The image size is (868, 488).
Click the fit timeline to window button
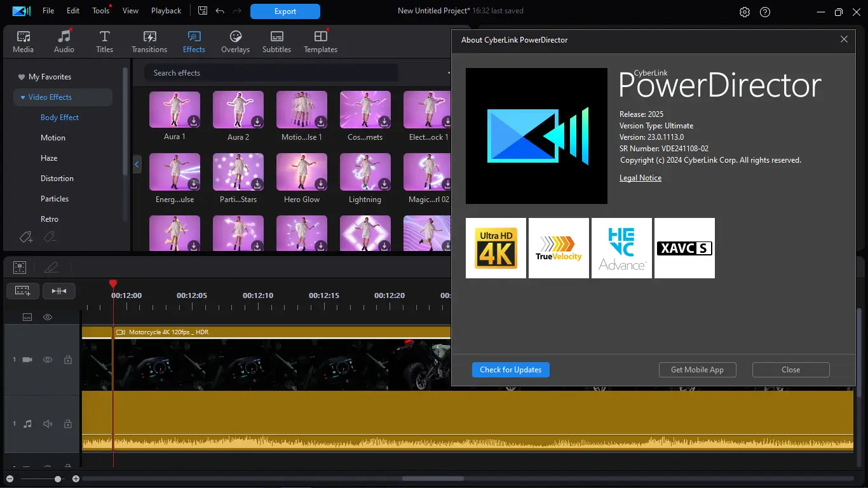click(x=59, y=291)
